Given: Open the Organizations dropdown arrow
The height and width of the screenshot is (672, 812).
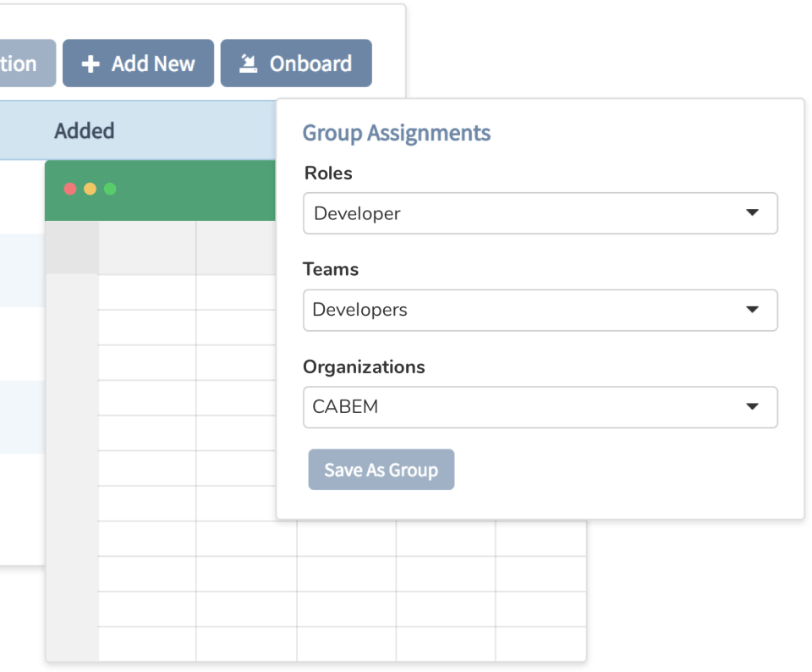Looking at the screenshot, I should 752,406.
